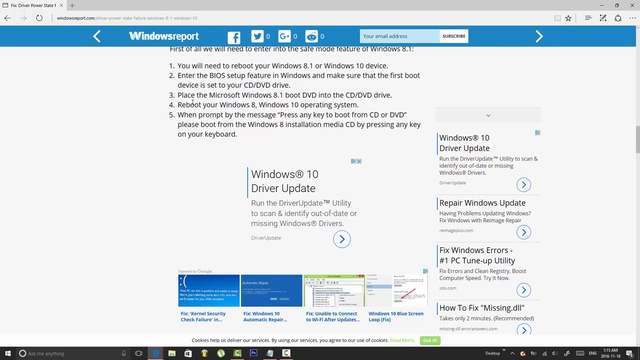Add page to favorites with star icon
This screenshot has width=640, height=360.
click(x=568, y=18)
